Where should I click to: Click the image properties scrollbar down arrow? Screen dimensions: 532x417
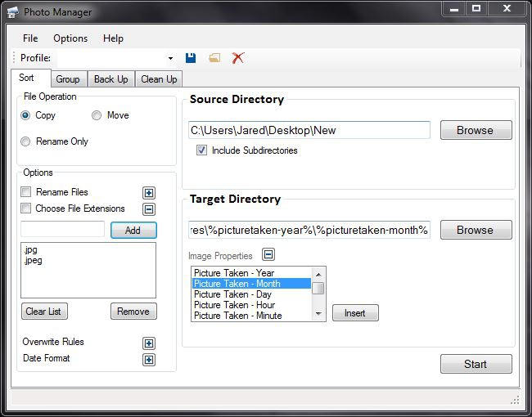point(318,314)
